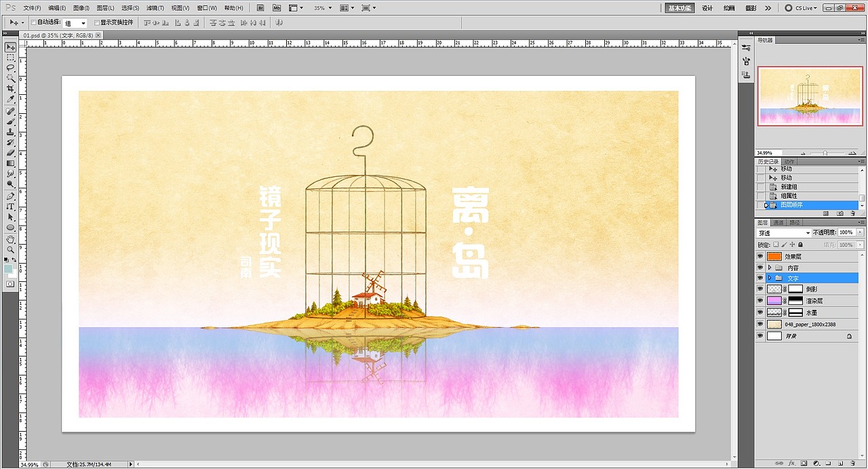This screenshot has height=469, width=868.
Task: Open the 文件(F) menu
Action: pyautogui.click(x=32, y=8)
